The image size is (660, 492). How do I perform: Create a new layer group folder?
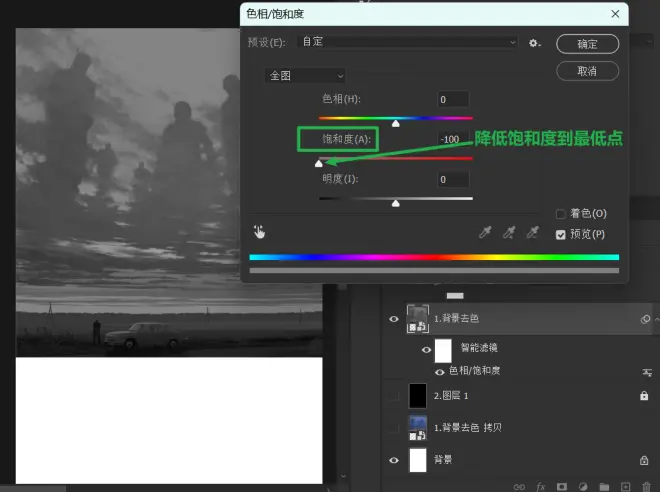pos(604,487)
